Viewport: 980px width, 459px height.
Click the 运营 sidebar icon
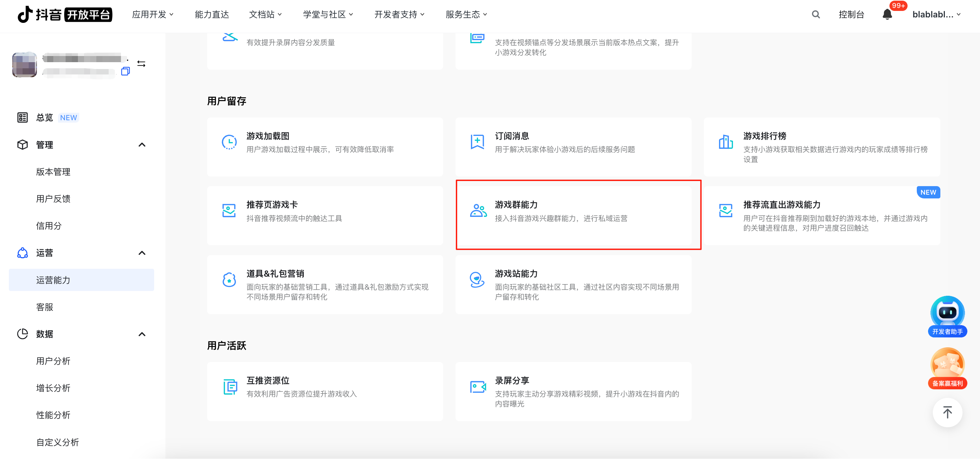coord(23,253)
